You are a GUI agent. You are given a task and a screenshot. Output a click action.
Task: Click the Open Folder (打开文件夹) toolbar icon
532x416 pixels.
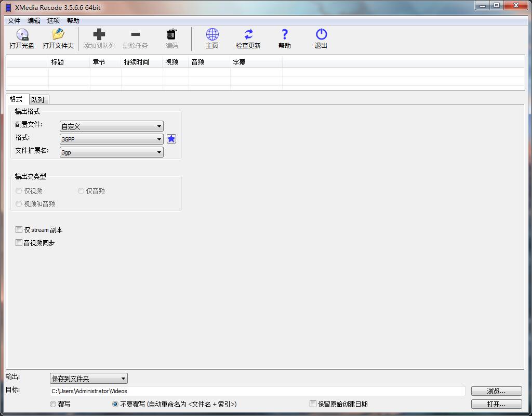pos(58,35)
